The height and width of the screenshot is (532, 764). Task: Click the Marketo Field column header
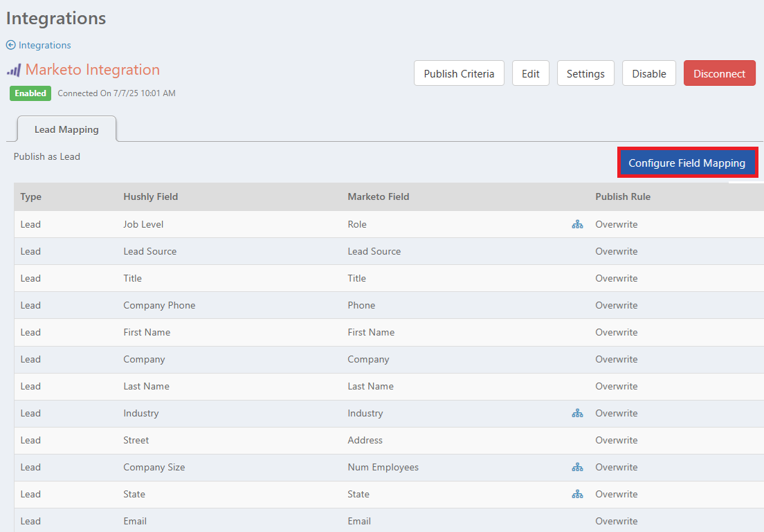tap(379, 197)
